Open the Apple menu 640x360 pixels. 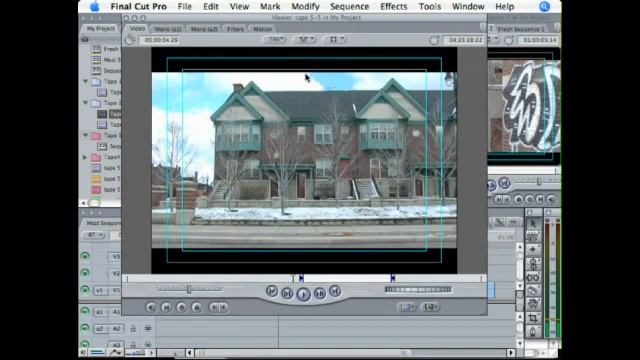point(95,7)
